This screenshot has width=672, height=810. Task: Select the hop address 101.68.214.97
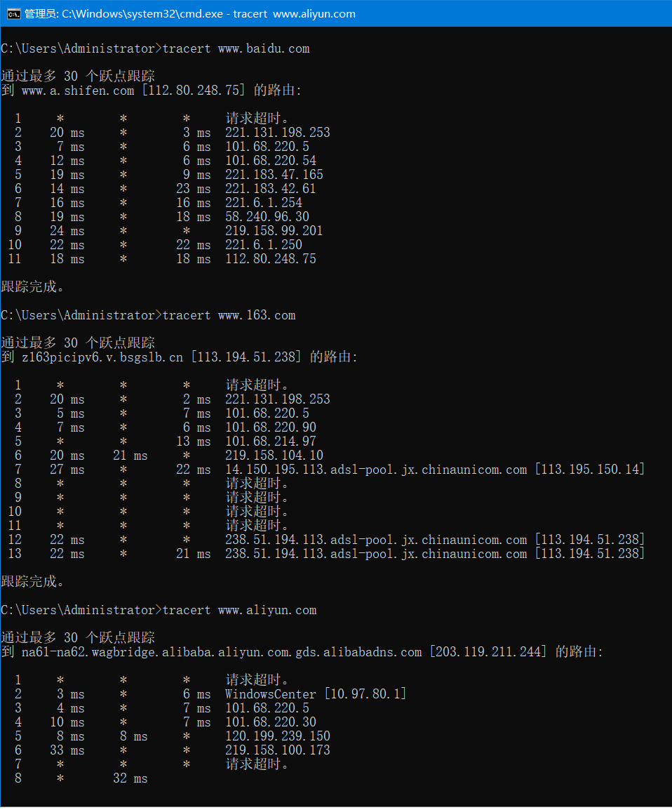pyautogui.click(x=271, y=441)
